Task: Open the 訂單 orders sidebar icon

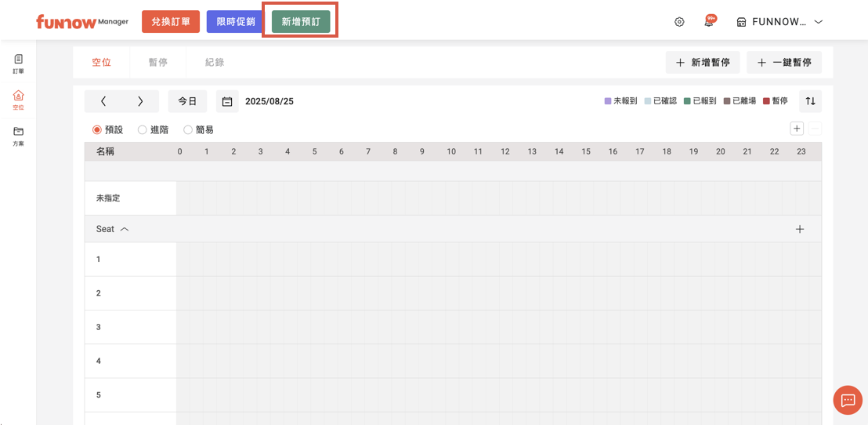Action: tap(19, 64)
